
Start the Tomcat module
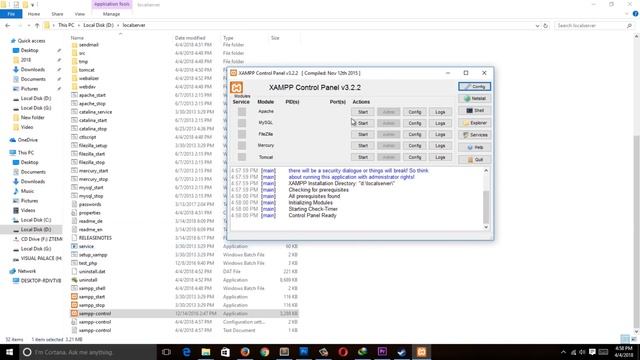click(x=362, y=157)
